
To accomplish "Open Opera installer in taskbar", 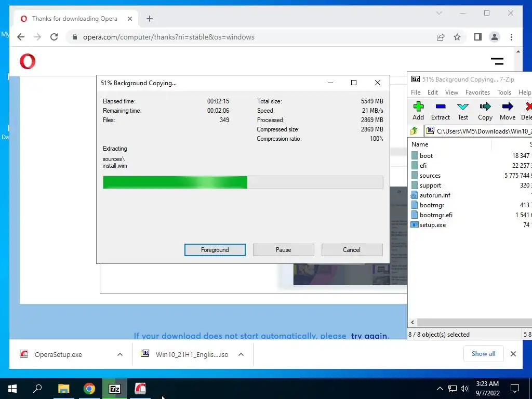I will (x=140, y=389).
